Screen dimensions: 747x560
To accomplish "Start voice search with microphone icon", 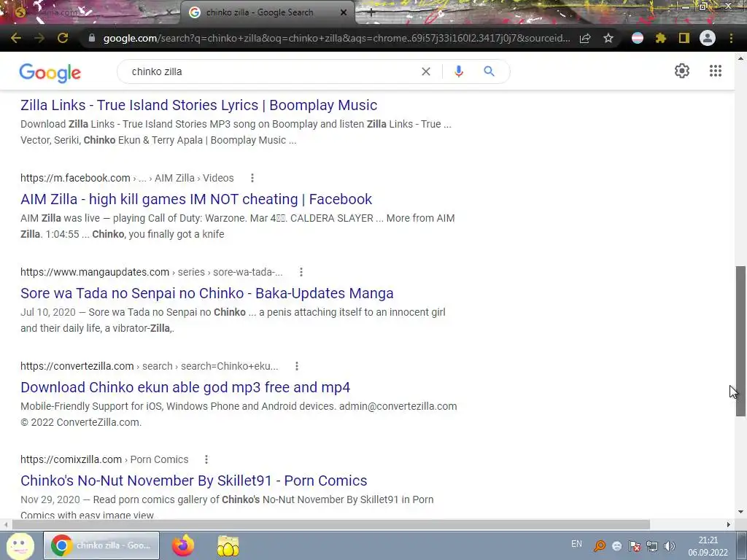I will pyautogui.click(x=459, y=71).
